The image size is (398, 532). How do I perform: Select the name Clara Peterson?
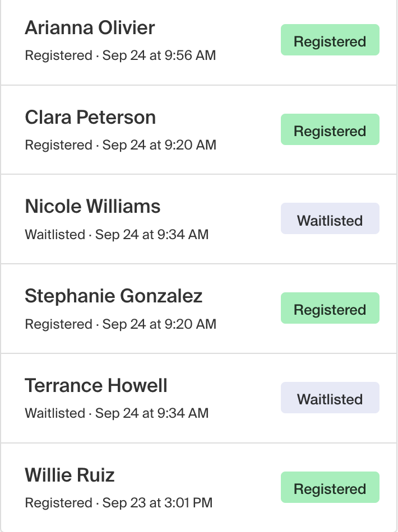(90, 118)
